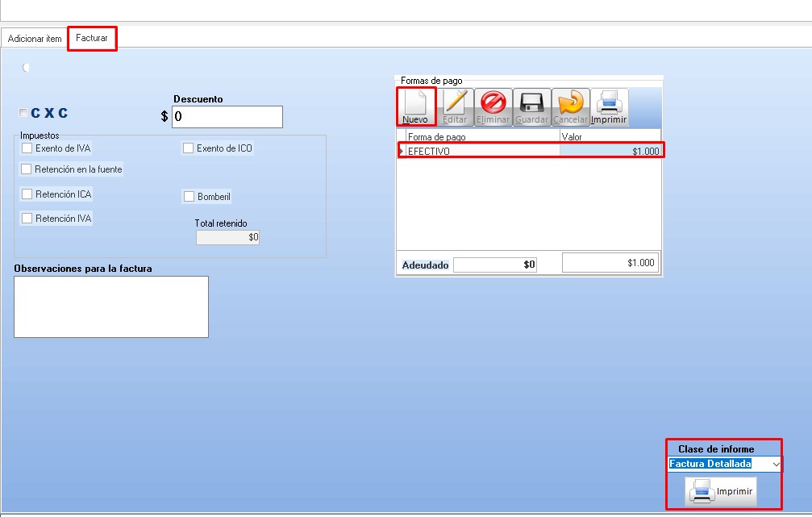Click the Eliminar red prohibition icon
The height and width of the screenshot is (517, 812).
pos(493,106)
